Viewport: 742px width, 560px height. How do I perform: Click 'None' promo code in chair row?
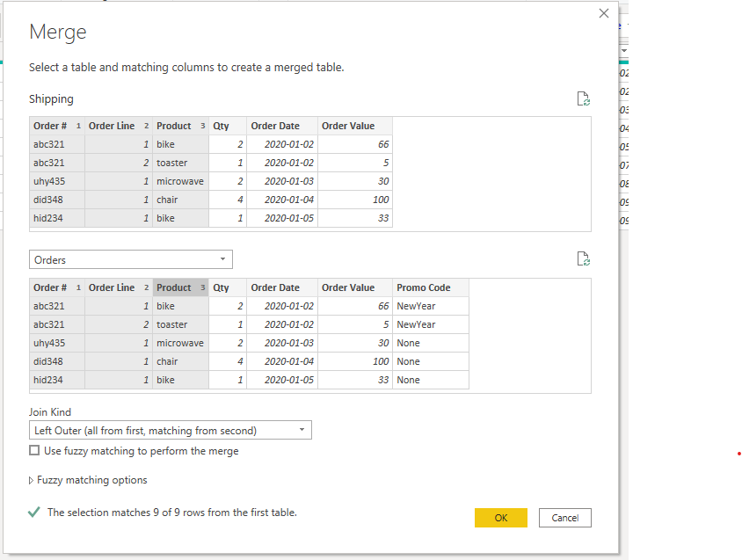[431, 361]
